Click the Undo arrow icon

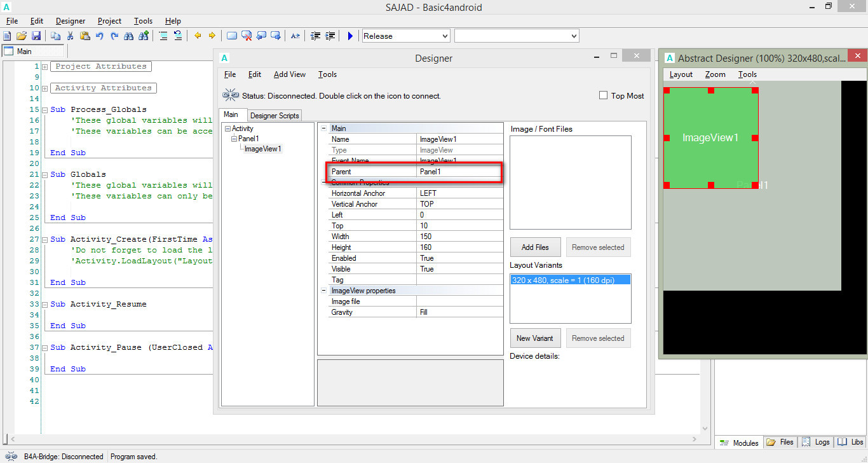click(99, 36)
